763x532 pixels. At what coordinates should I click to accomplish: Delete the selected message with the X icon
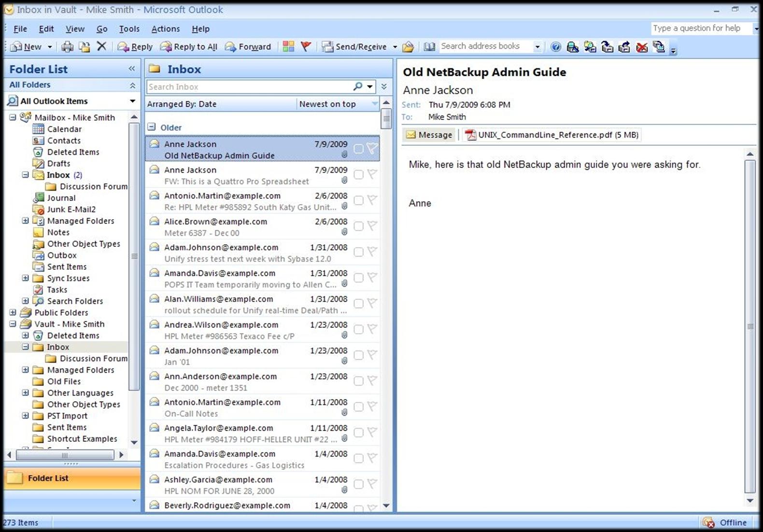click(101, 46)
